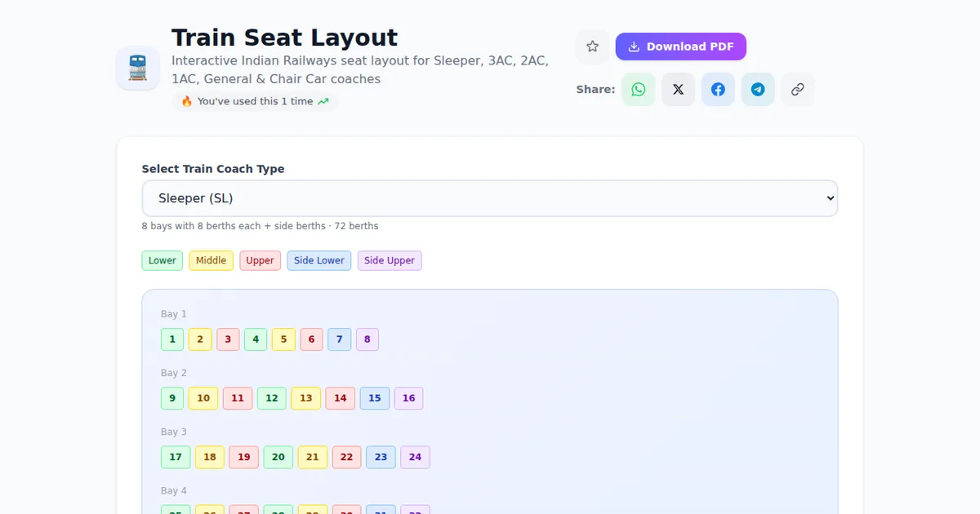Screen dimensions: 980x514
Task: Share on Facebook icon
Action: 718,89
